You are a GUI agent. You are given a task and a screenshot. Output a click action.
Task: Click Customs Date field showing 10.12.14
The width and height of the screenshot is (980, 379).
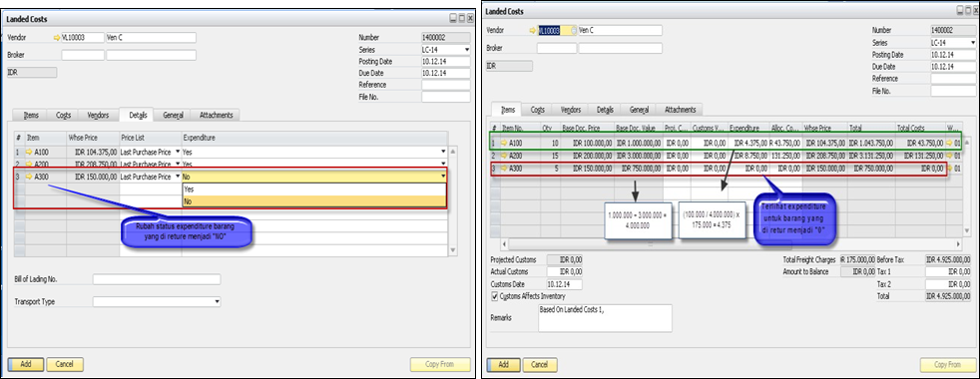tap(565, 284)
